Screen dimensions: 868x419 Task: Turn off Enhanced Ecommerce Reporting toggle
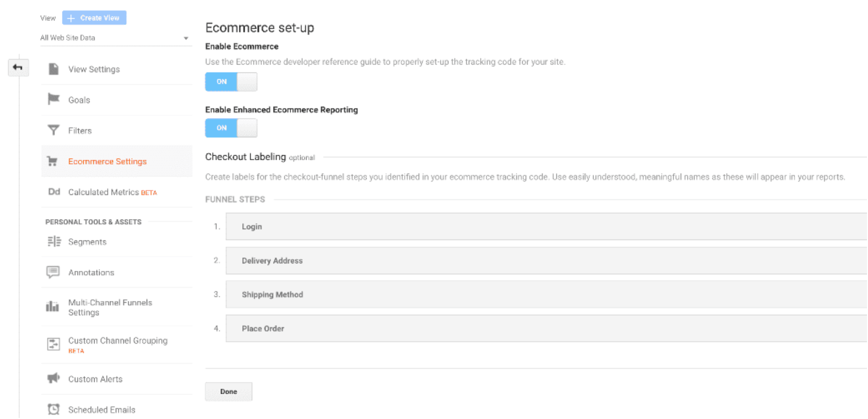coord(231,128)
